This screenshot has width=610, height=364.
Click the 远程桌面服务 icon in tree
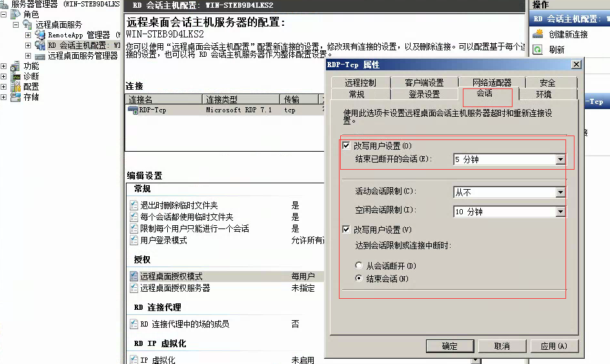click(x=27, y=25)
